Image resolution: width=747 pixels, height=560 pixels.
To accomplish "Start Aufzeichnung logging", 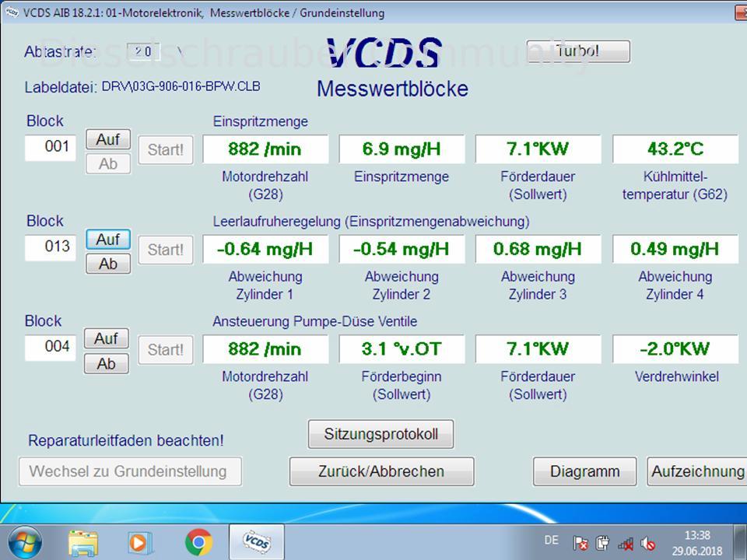I will (x=697, y=471).
